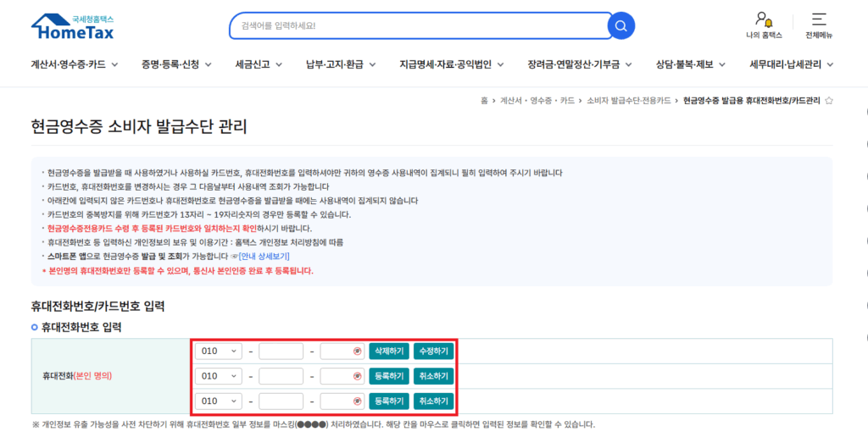Screen dimensions: 868x443
Task: Toggle the eye icon in the second phone row
Action: click(x=358, y=376)
